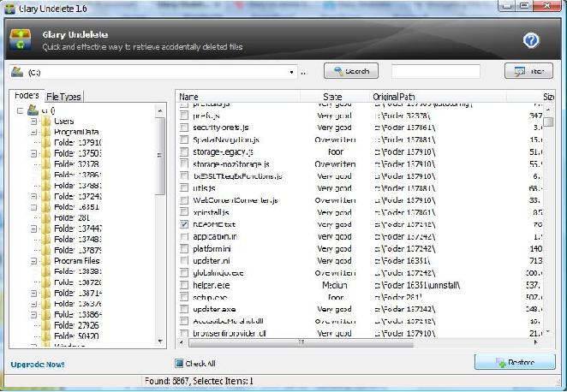Image resolution: width=567 pixels, height=392 pixels.
Task: Toggle the Check All checkbox
Action: (179, 364)
